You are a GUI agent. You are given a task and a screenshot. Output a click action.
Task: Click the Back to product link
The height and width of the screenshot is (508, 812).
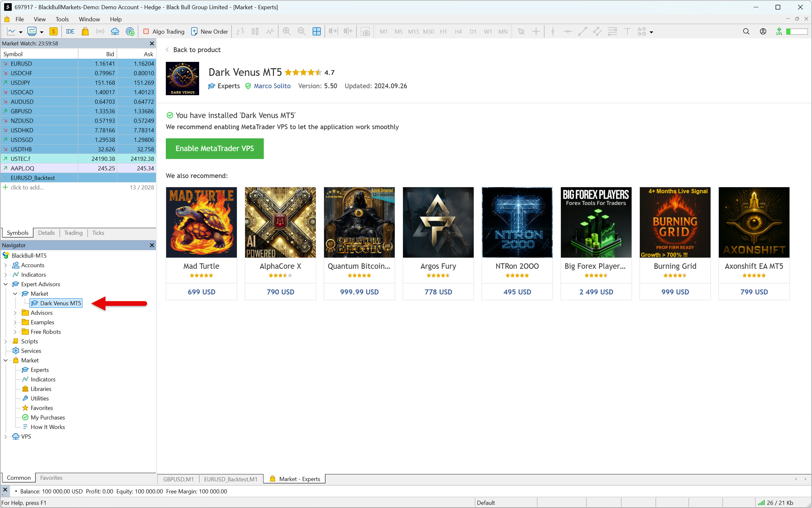click(x=197, y=50)
